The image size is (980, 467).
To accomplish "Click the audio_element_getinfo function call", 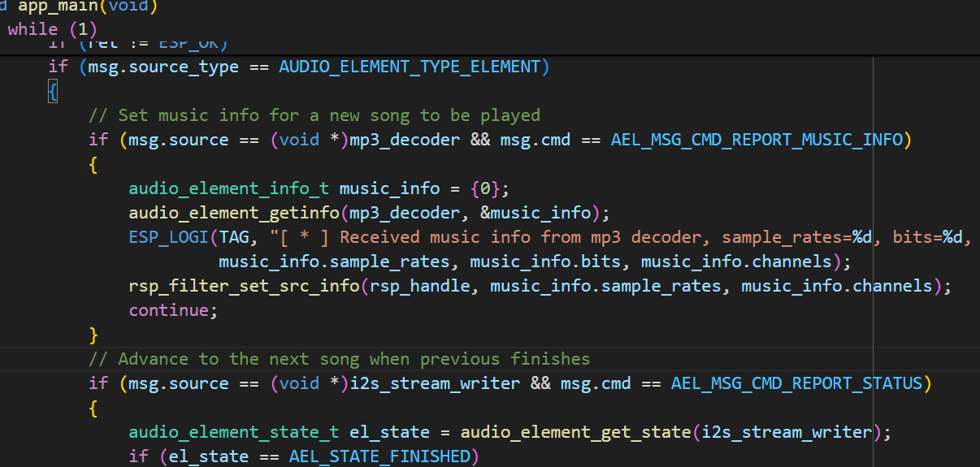I will click(x=234, y=213).
